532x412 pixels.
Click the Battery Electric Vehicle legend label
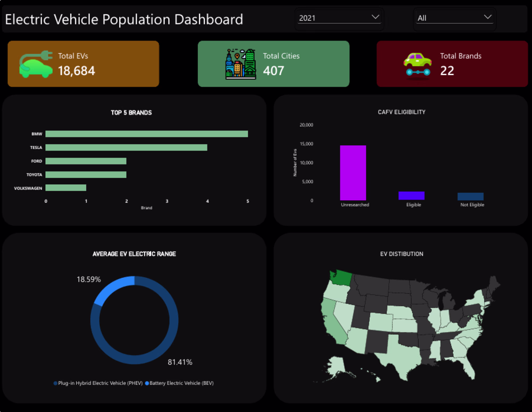tap(181, 383)
